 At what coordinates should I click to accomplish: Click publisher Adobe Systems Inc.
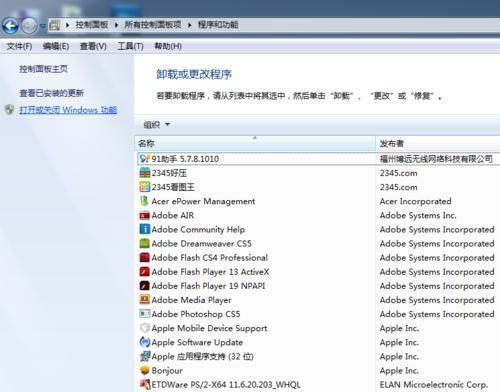tap(418, 215)
